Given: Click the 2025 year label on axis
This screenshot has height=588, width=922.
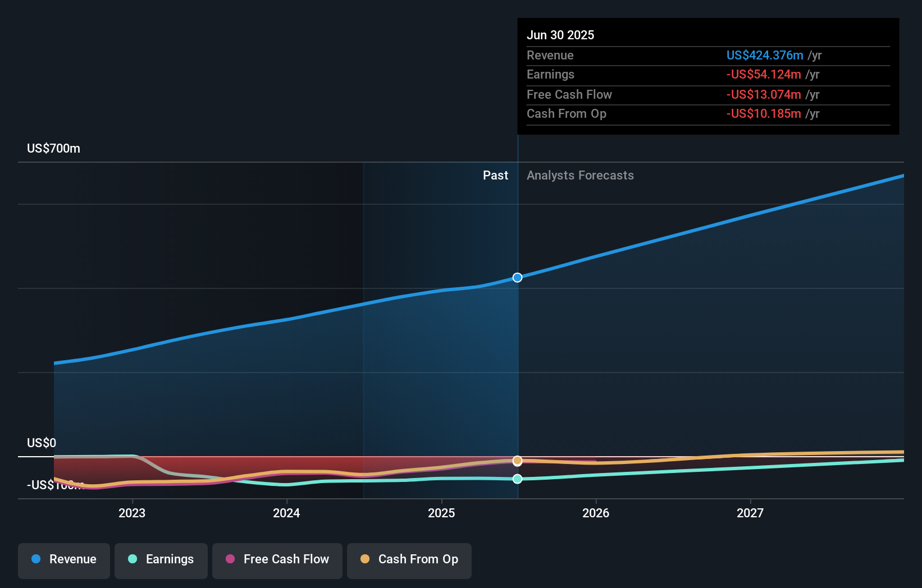Looking at the screenshot, I should tap(441, 512).
